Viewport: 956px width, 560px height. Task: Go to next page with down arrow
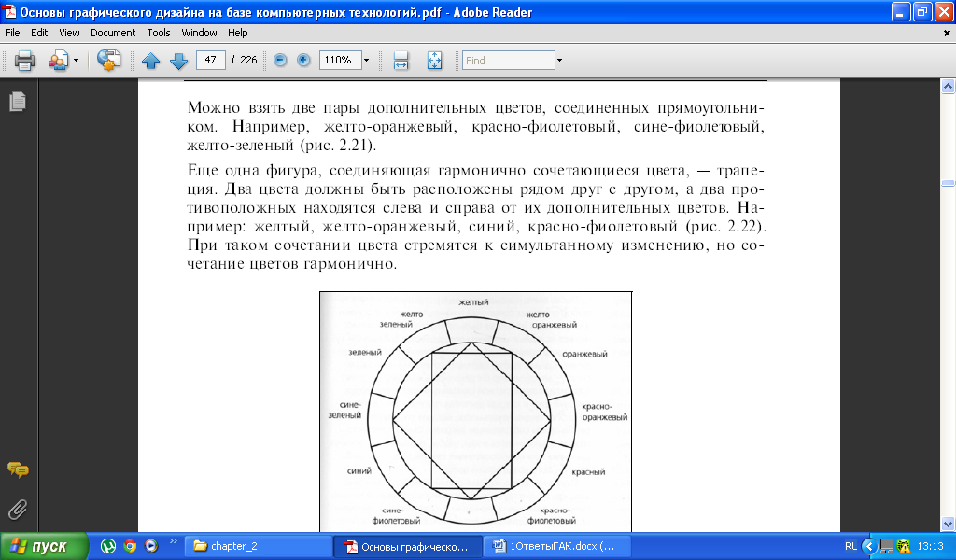(178, 61)
